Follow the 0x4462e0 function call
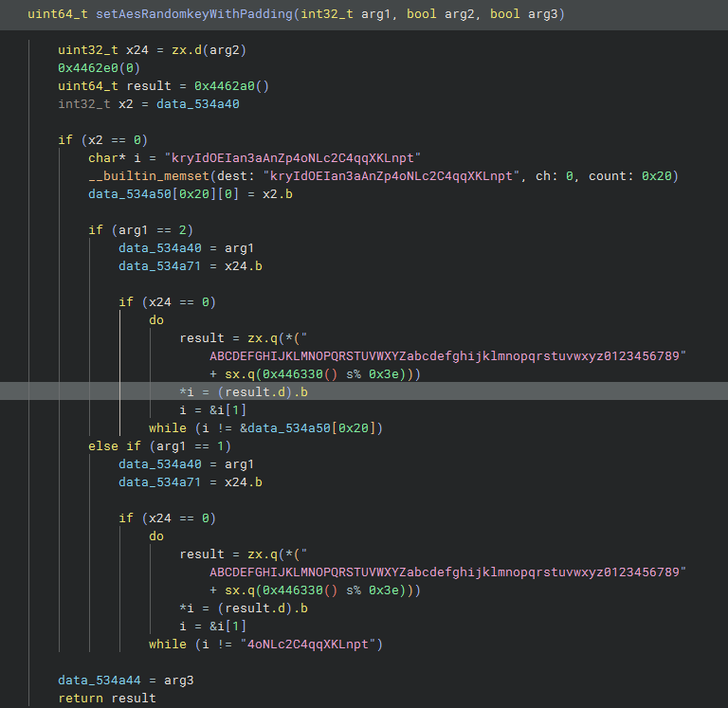The height and width of the screenshot is (708, 728). point(91,68)
